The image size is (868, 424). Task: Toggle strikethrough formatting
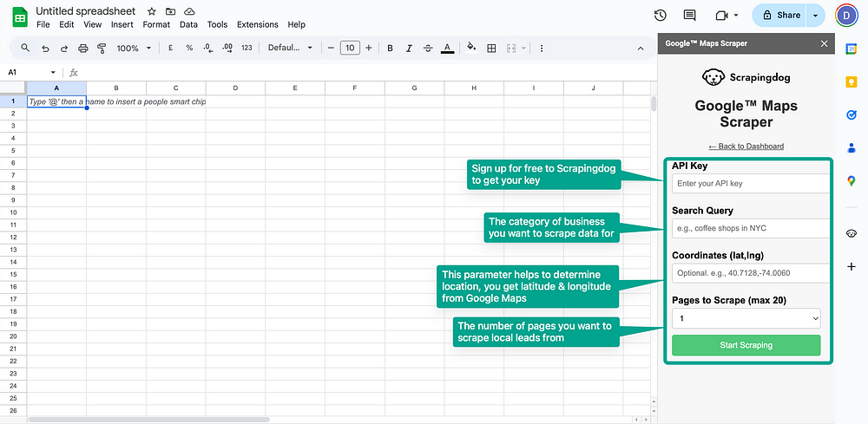tap(428, 48)
